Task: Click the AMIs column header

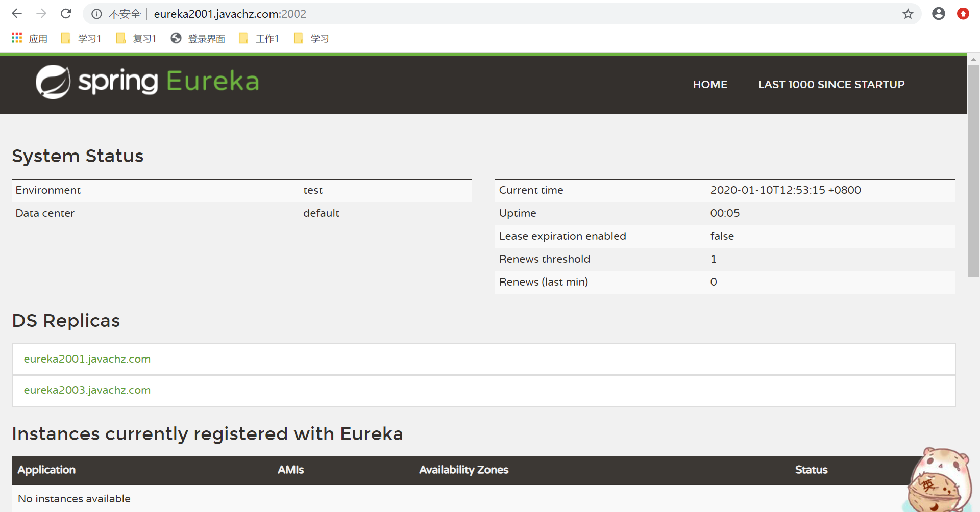Action: [291, 470]
